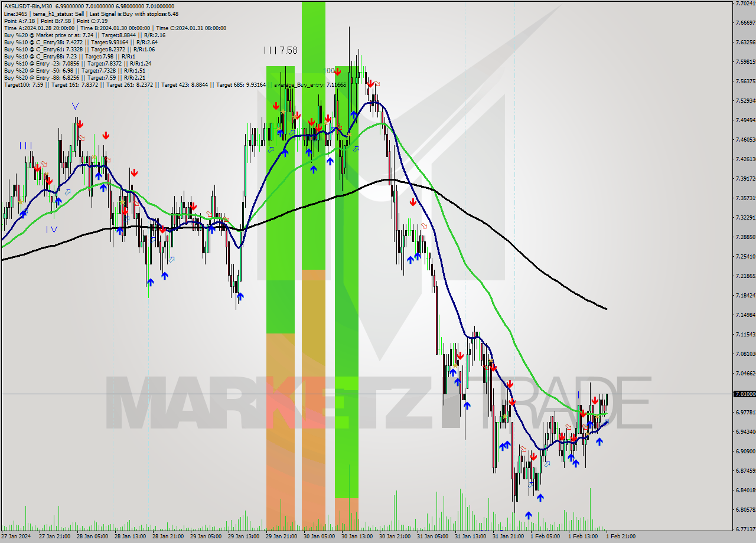
Task: Click the '29 Jan 21:00' time axis label
Action: (x=281, y=537)
